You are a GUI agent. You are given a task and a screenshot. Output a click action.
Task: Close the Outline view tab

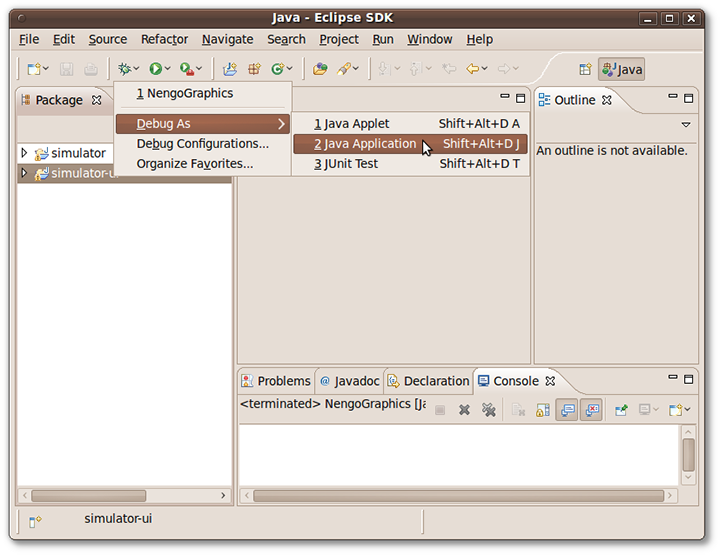point(607,100)
